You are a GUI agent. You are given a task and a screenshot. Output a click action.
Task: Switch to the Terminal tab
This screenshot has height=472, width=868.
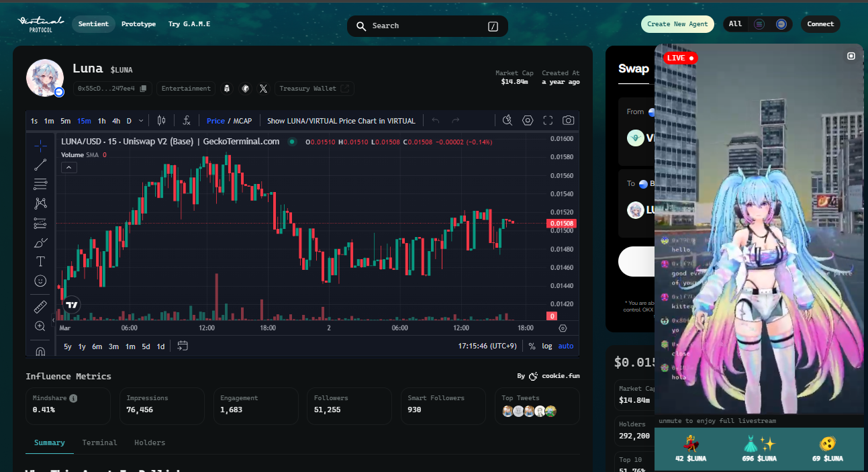click(99, 442)
